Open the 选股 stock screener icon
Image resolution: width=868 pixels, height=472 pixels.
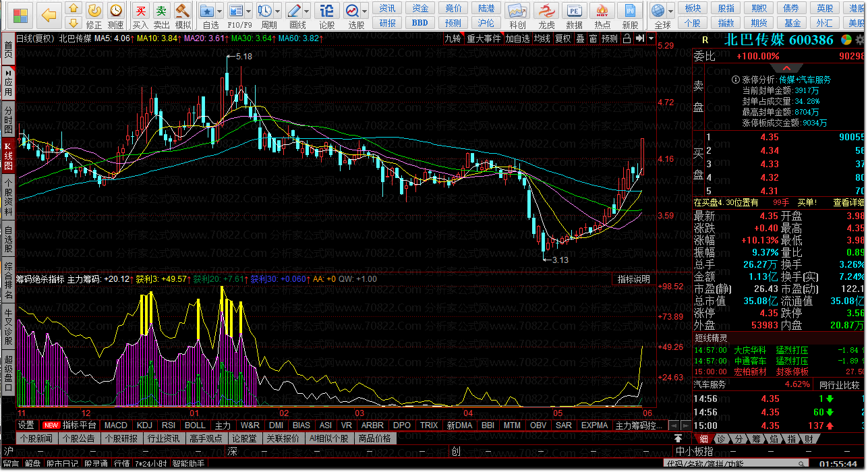point(352,11)
